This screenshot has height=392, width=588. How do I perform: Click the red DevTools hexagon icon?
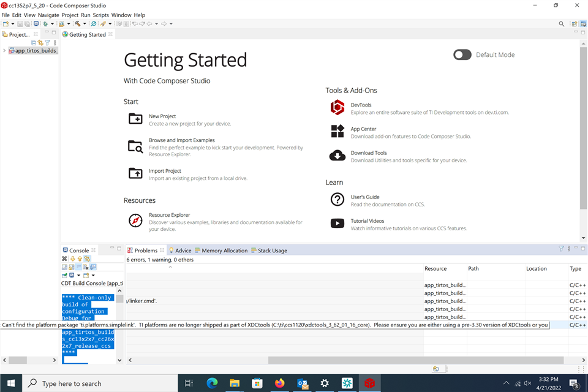337,107
